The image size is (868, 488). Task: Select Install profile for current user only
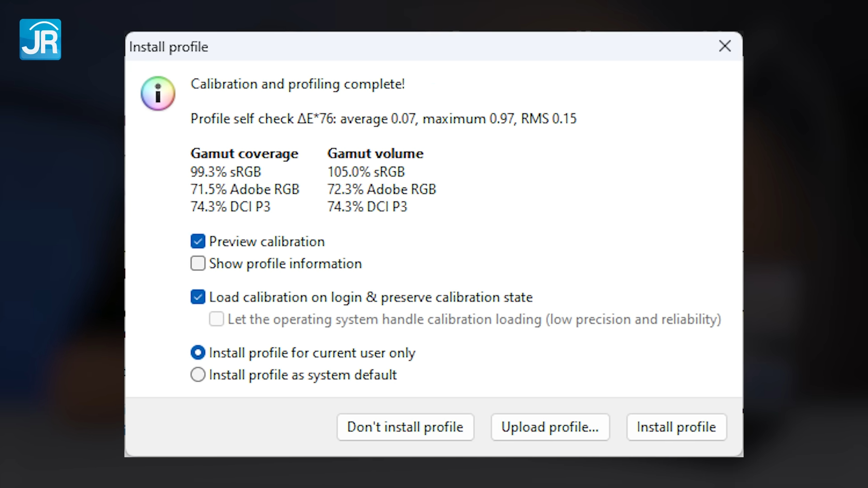click(x=198, y=352)
